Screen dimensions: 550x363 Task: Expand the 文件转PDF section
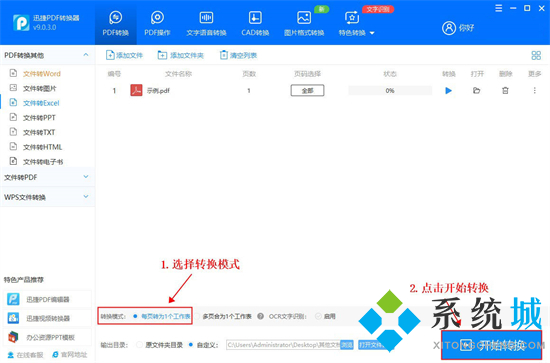[x=47, y=177]
